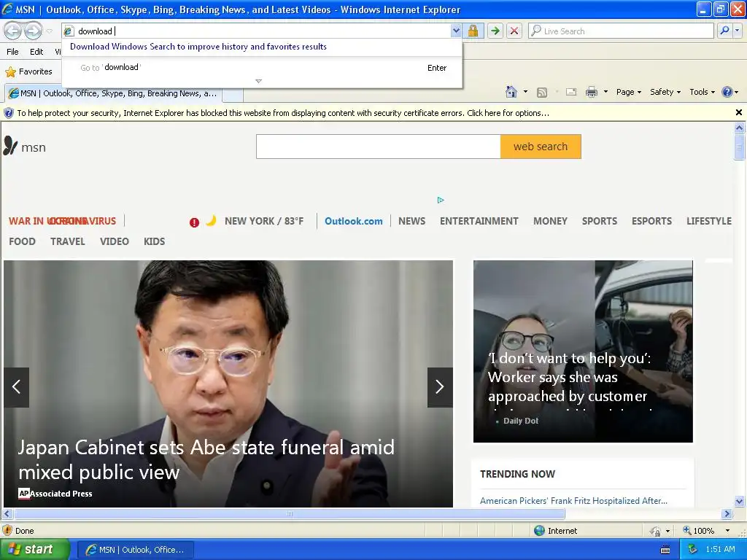The width and height of the screenshot is (747, 560).
Task: Expand the autocomplete list chevron
Action: point(259,81)
